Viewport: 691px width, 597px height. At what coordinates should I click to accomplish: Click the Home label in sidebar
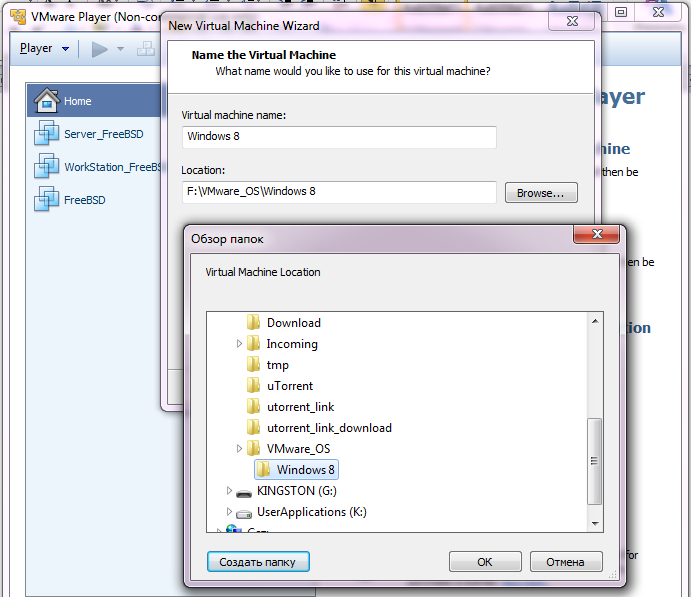[x=78, y=101]
